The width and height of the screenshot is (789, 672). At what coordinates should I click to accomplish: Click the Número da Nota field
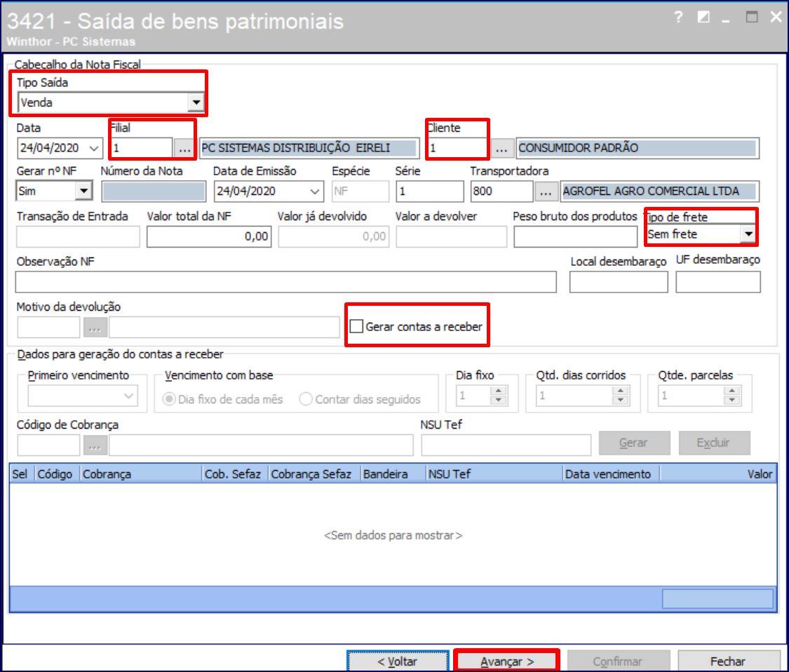[154, 191]
